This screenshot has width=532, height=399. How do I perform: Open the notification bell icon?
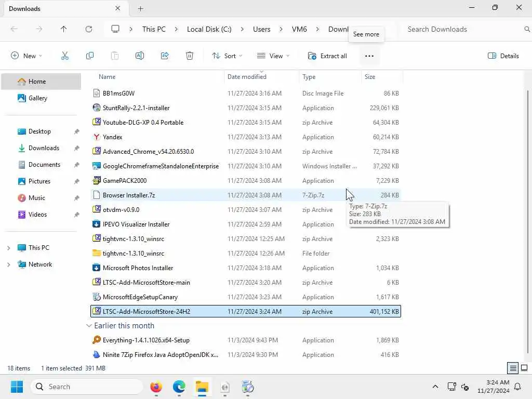pos(518,387)
